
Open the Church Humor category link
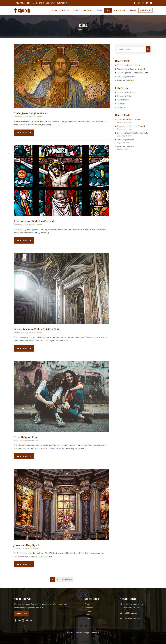click(123, 100)
